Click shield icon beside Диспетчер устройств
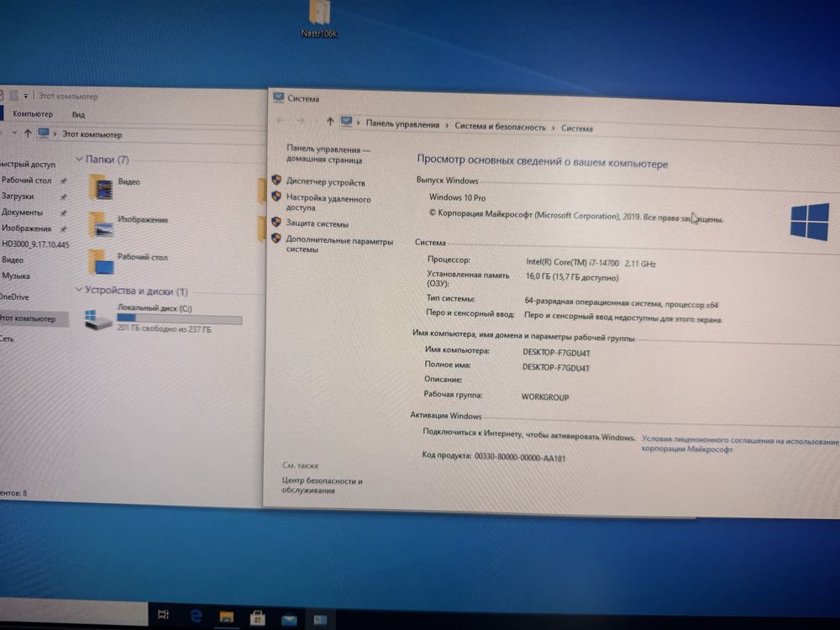This screenshot has height=630, width=840. pyautogui.click(x=276, y=181)
